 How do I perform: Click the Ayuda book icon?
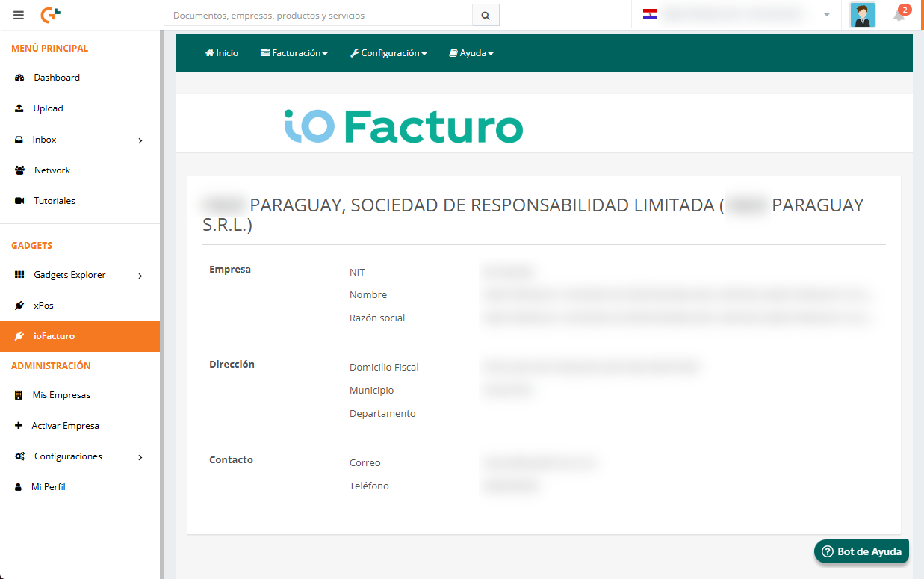point(453,53)
